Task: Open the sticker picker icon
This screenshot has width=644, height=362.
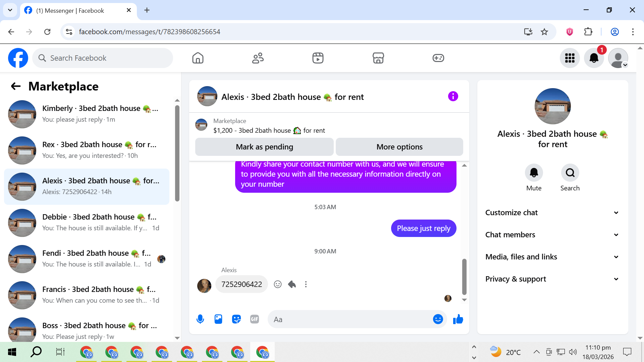Action: point(236,319)
